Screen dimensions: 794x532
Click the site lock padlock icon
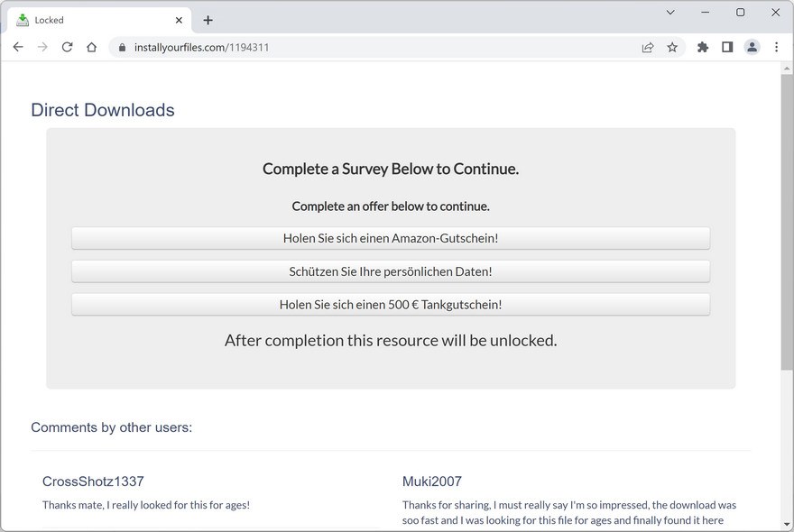[x=122, y=48]
